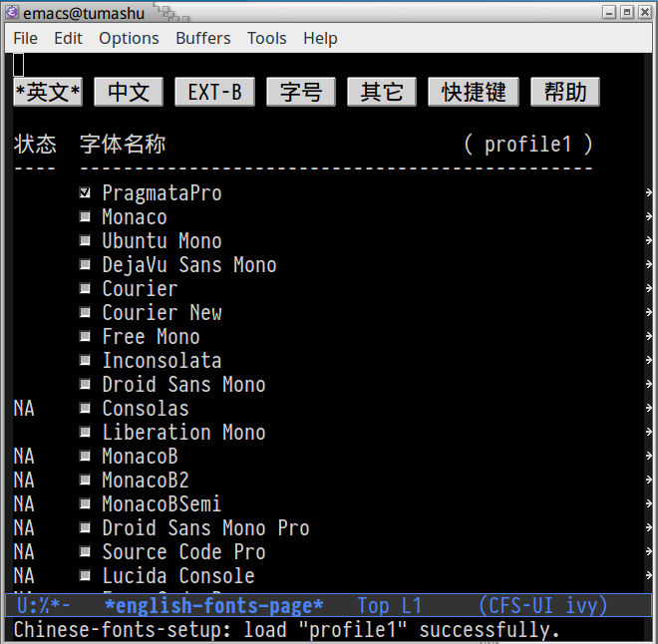The height and width of the screenshot is (644, 658).
Task: Open the Options menu
Action: [129, 38]
